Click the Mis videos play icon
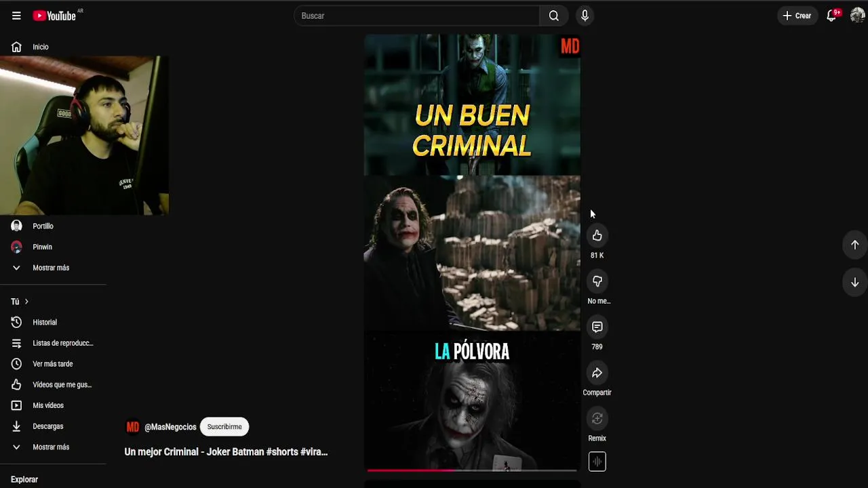 point(16,405)
